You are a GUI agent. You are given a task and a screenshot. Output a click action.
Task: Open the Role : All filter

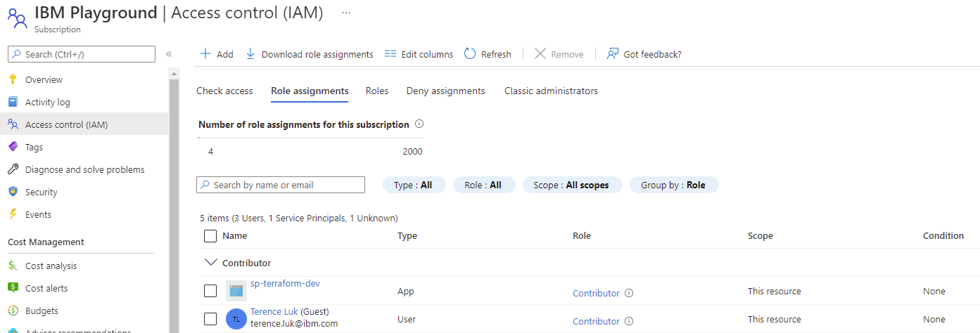pyautogui.click(x=484, y=185)
